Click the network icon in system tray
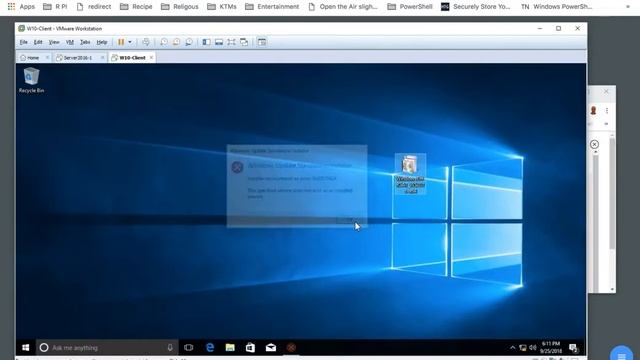The height and width of the screenshot is (360, 640). (523, 348)
